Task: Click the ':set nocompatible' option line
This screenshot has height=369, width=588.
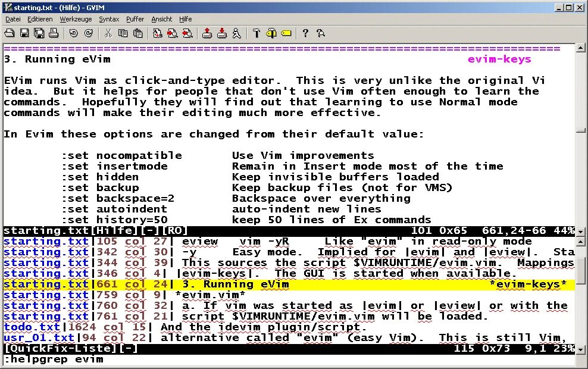Action: (218, 155)
